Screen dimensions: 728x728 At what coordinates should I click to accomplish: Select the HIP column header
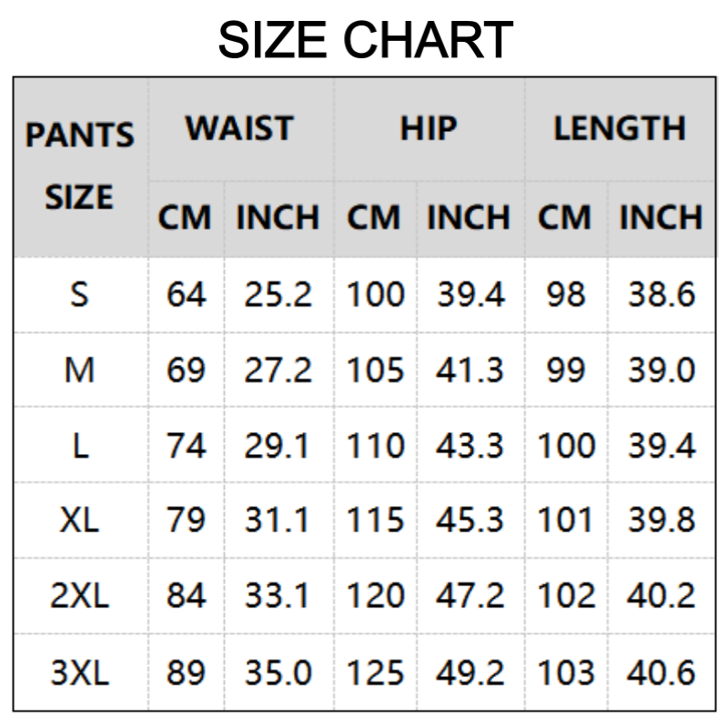(428, 128)
